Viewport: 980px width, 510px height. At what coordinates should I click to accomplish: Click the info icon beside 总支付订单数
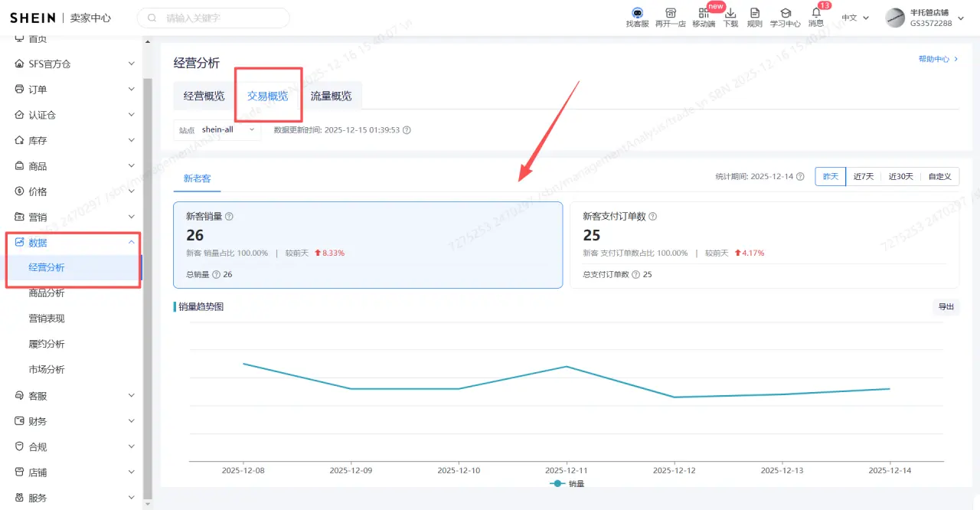635,274
